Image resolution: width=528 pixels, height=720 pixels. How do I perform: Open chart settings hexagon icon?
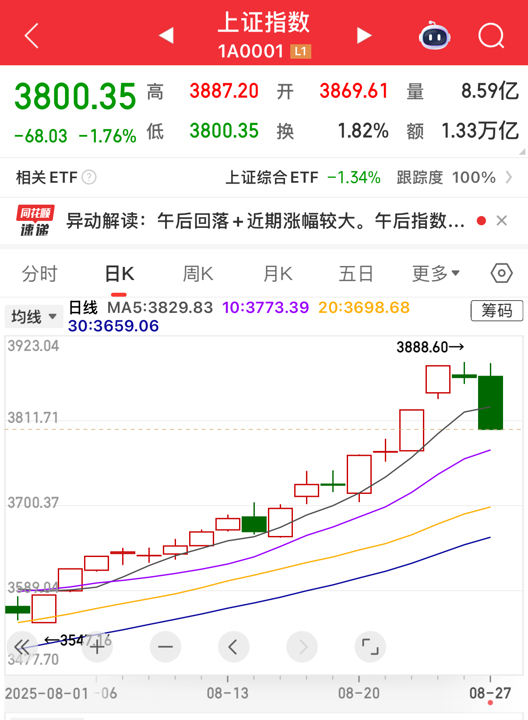(x=501, y=273)
